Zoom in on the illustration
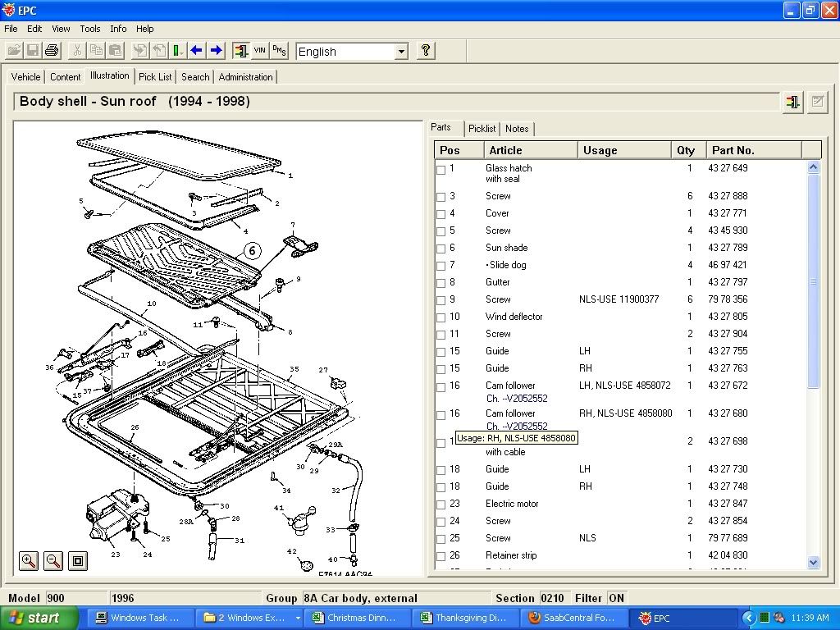Image resolution: width=840 pixels, height=630 pixels. click(x=29, y=561)
